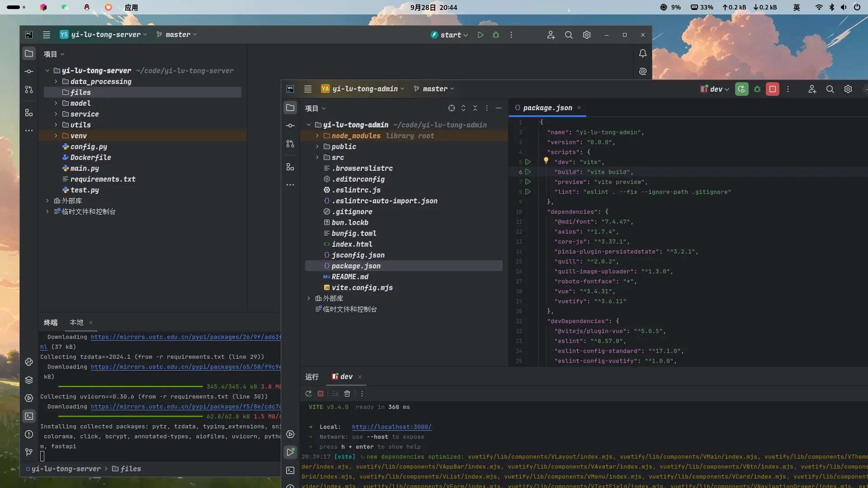Clear the run console with the trash icon
Viewport: 868px width, 488px height.
tap(347, 394)
